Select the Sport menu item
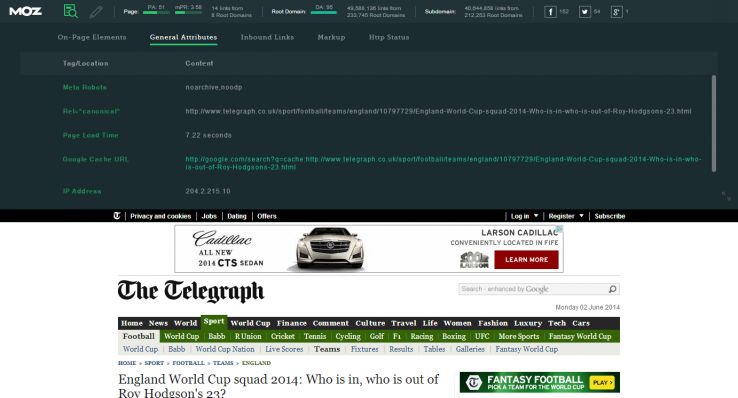Image resolution: width=738 pixels, height=398 pixels. pos(214,321)
